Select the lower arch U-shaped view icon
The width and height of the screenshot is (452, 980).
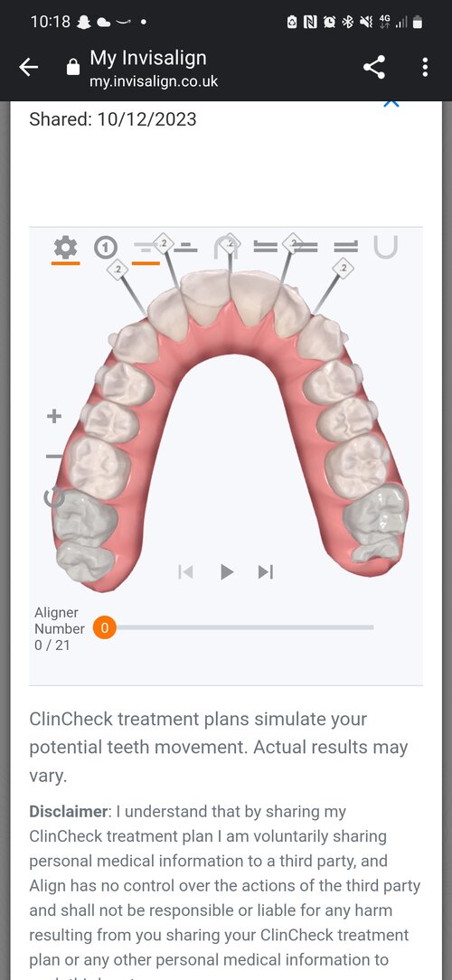tap(385, 248)
